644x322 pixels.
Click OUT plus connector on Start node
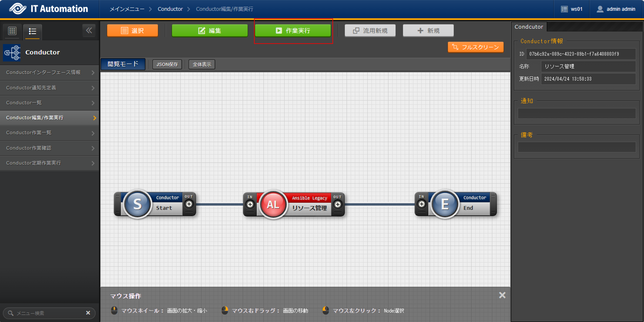coord(189,204)
